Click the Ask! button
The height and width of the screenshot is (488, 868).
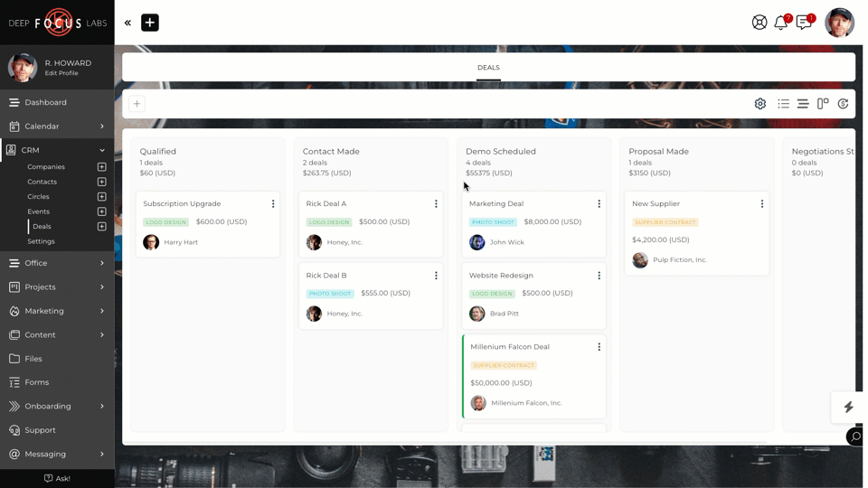coord(57,478)
